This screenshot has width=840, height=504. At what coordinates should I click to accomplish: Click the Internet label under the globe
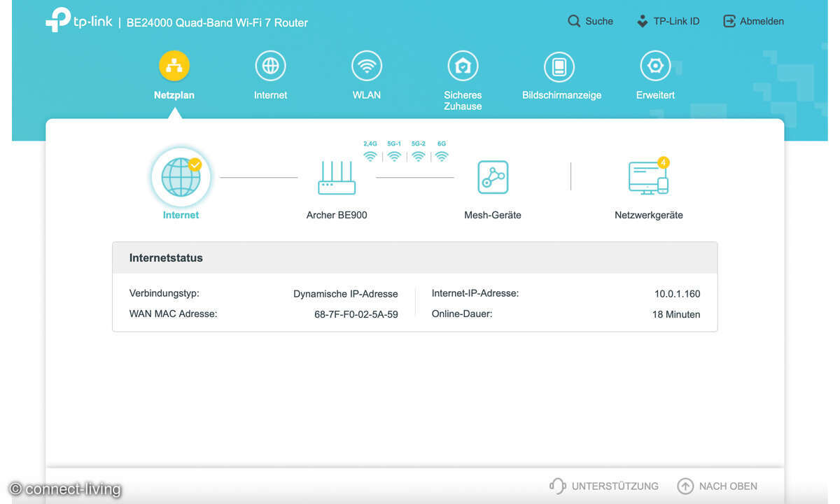point(181,215)
